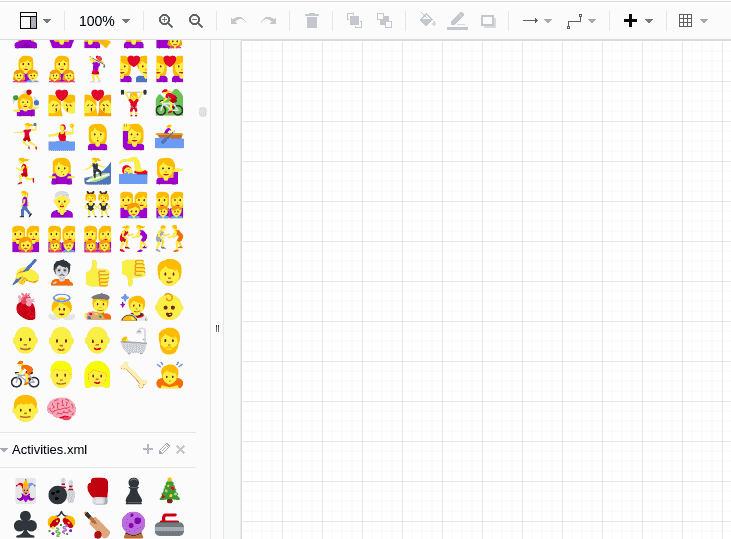Open the view panel layout dropdown
731x539 pixels.
(x=35, y=21)
